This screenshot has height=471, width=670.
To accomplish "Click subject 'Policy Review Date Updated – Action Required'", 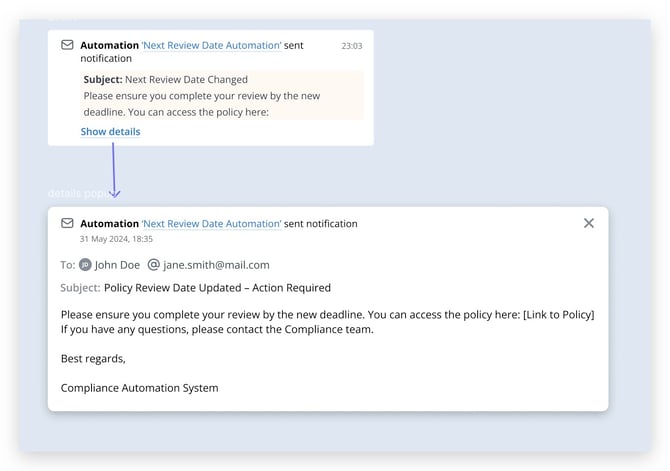I will point(217,288).
